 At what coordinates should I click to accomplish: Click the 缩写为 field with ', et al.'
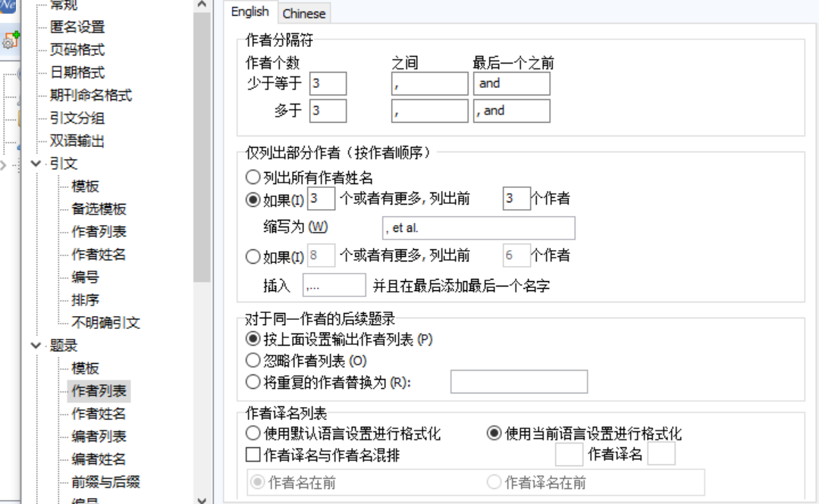[479, 228]
